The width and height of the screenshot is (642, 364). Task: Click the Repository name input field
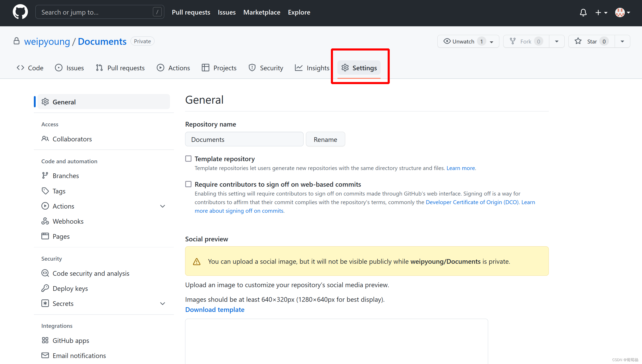(244, 140)
